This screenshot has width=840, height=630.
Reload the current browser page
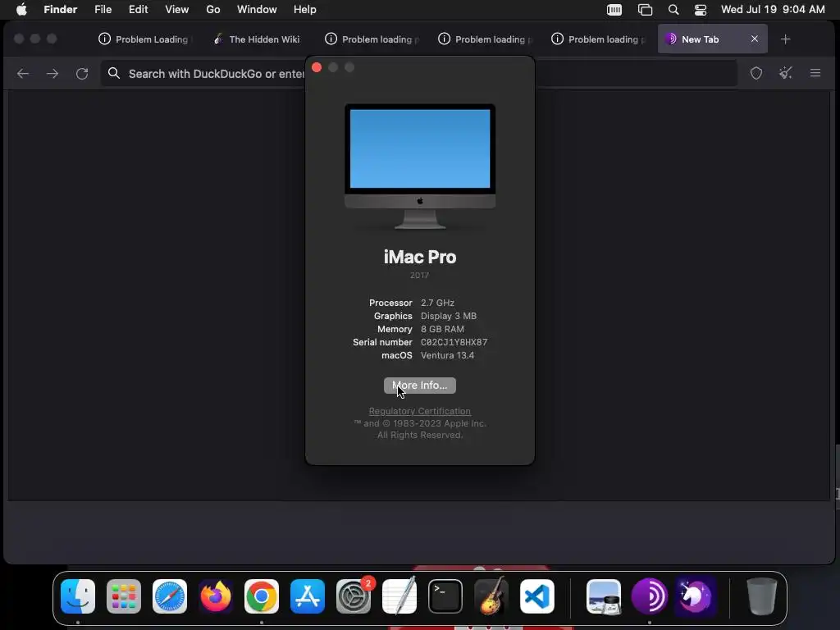[x=82, y=73]
